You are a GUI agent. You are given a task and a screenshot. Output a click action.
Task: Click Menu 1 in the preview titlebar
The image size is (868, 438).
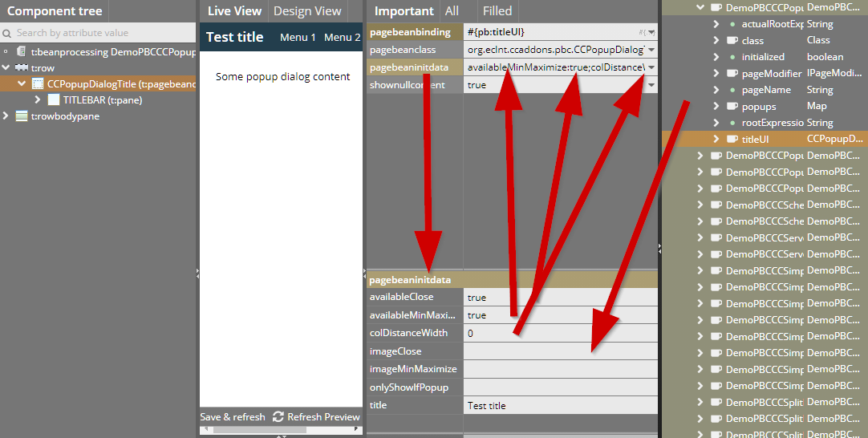pos(298,38)
